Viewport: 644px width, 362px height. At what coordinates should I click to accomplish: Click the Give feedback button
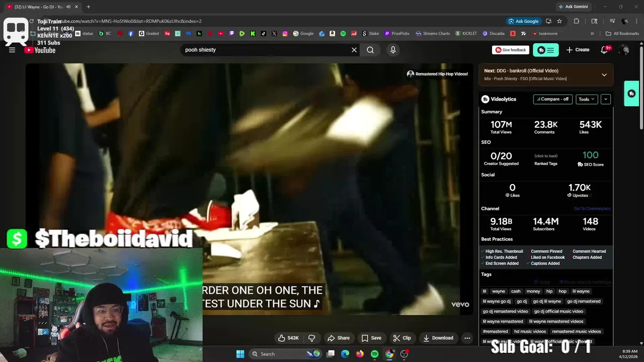(511, 50)
